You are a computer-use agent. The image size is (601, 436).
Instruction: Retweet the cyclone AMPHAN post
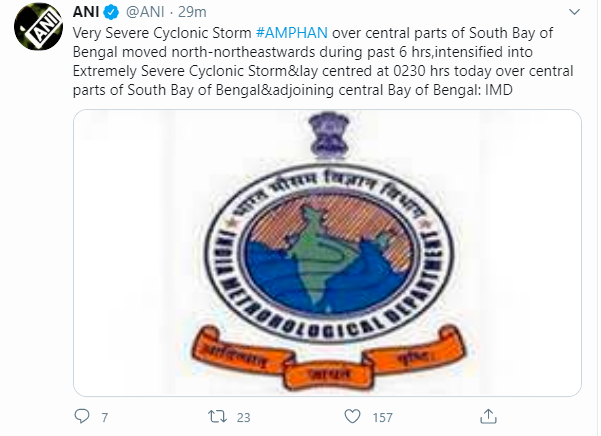217,416
